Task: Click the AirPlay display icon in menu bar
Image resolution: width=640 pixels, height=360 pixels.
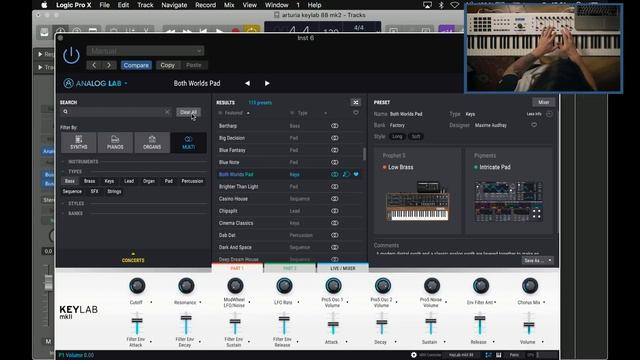Action: coord(427,5)
